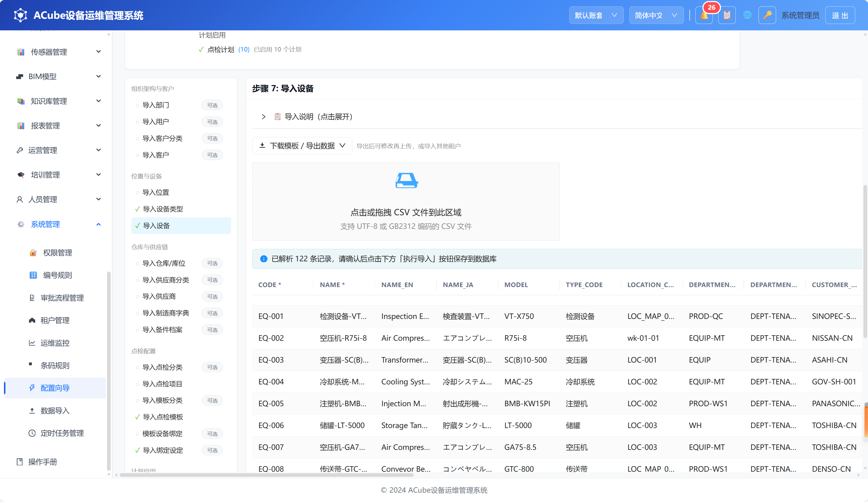Click the 编号规则 icon
Screen dimensions: 868x502
pyautogui.click(x=33, y=275)
